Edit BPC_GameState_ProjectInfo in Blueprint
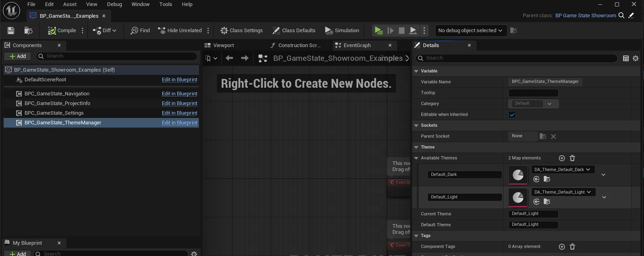644x256 pixels. coord(180,103)
